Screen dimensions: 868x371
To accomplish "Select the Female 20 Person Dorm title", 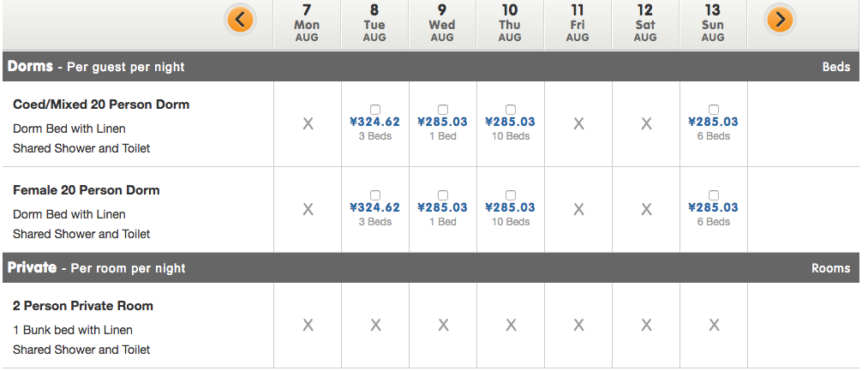I will point(87,190).
